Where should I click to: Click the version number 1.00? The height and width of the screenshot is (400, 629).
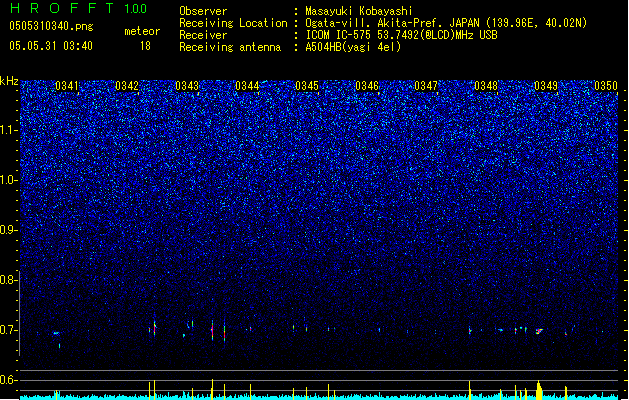click(x=136, y=8)
